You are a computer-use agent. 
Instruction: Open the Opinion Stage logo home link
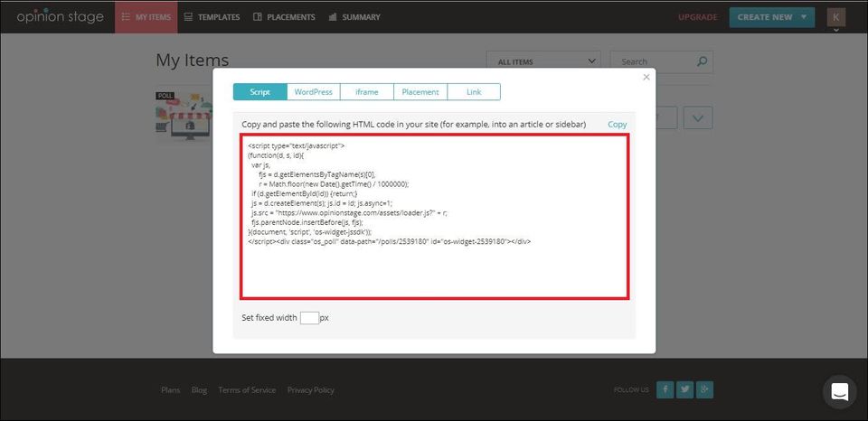[60, 17]
